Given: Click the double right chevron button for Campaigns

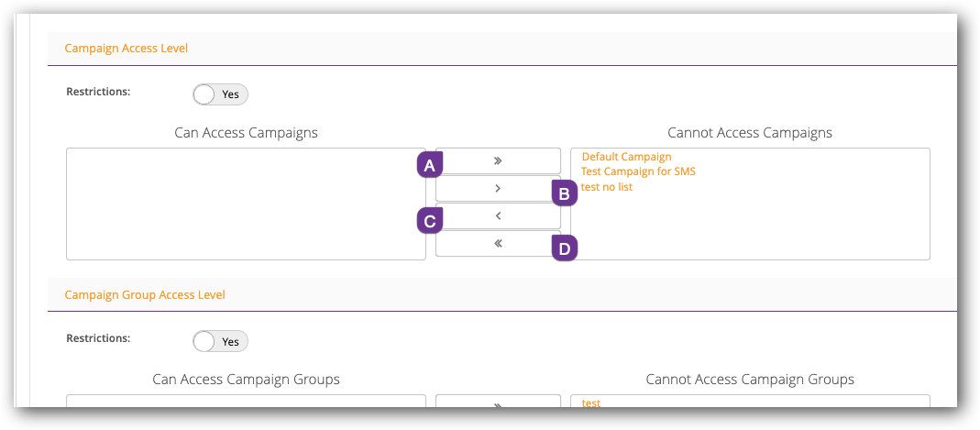Looking at the screenshot, I should 500,160.
